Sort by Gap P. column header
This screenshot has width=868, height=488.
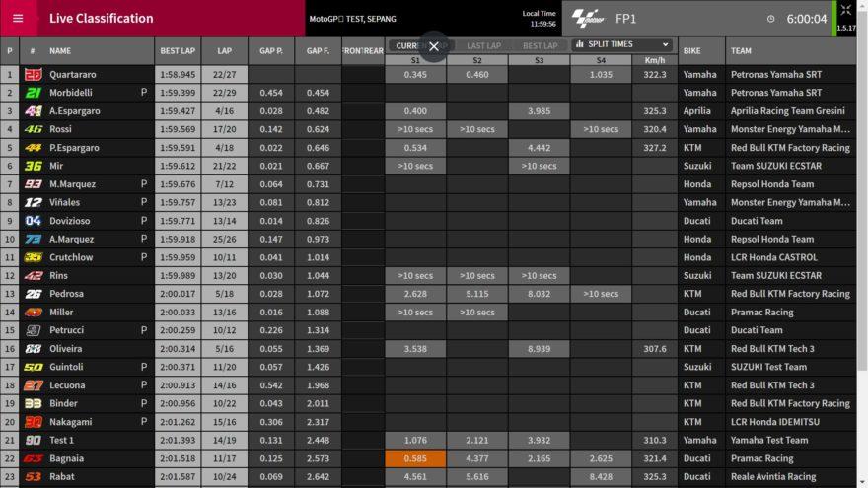271,51
